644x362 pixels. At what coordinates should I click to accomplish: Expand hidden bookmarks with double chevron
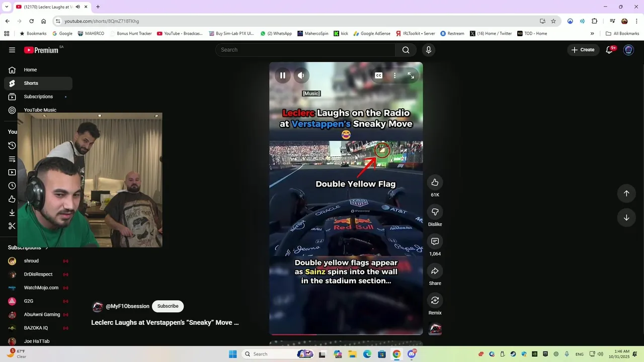592,34
